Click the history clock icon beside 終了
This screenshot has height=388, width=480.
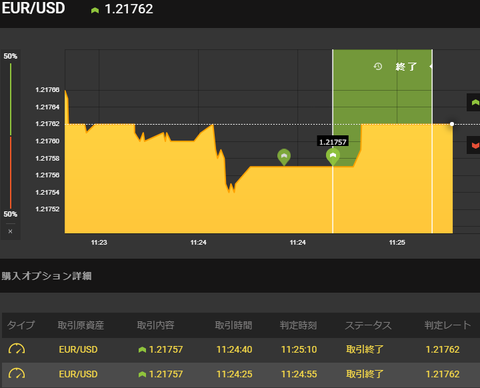click(378, 66)
